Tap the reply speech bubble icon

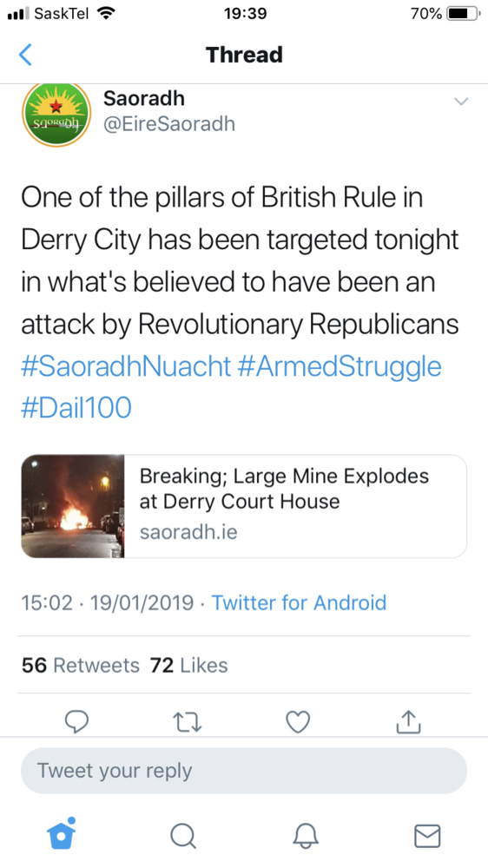pos(76,721)
